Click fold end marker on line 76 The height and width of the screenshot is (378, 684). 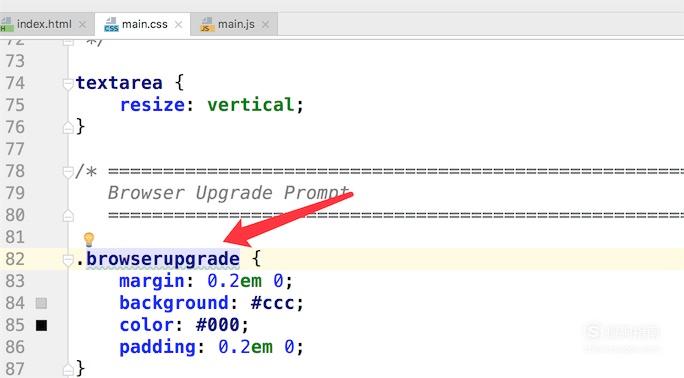click(68, 127)
